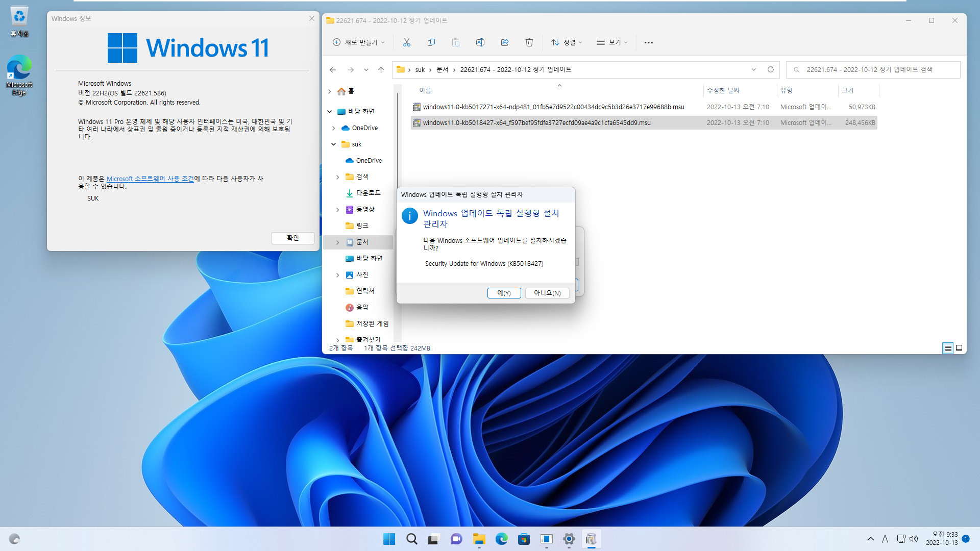The width and height of the screenshot is (980, 551).
Task: Click the update installer icon on taskbar
Action: [x=591, y=539]
